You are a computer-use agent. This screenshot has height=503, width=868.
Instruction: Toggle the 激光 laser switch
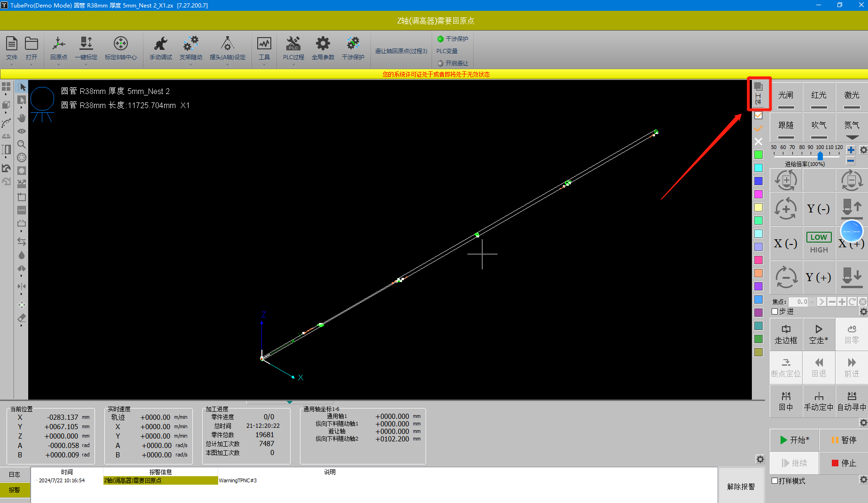click(x=852, y=98)
